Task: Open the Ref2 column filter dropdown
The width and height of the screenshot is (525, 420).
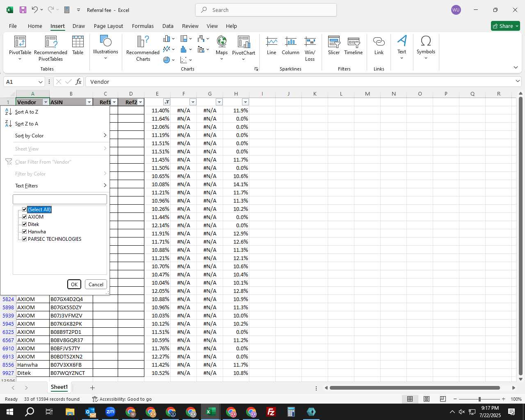Action: [141, 102]
